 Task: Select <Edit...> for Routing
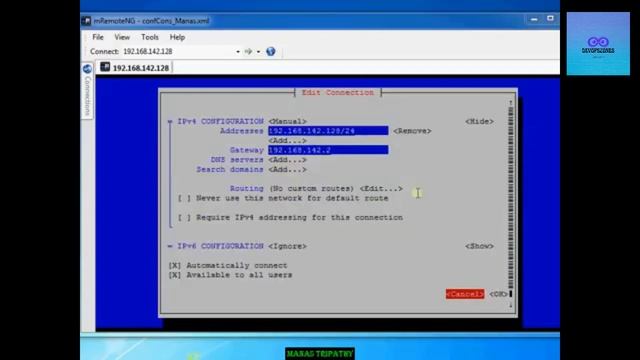point(381,189)
